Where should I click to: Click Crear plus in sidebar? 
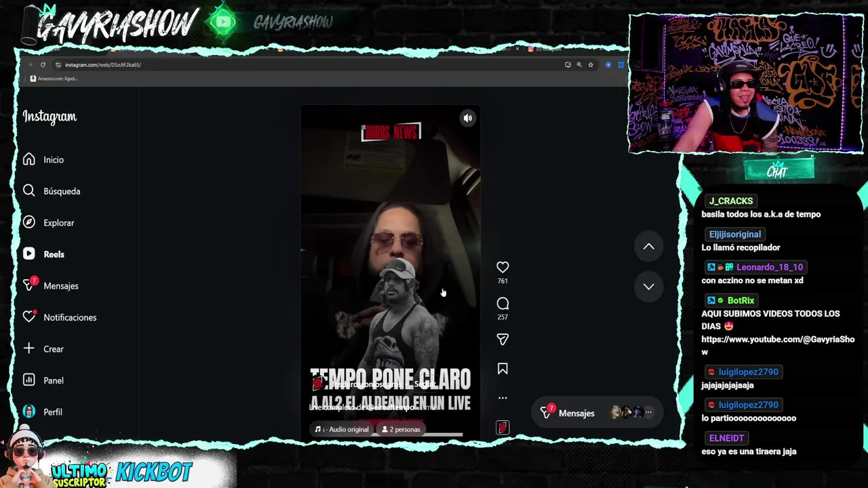43,349
